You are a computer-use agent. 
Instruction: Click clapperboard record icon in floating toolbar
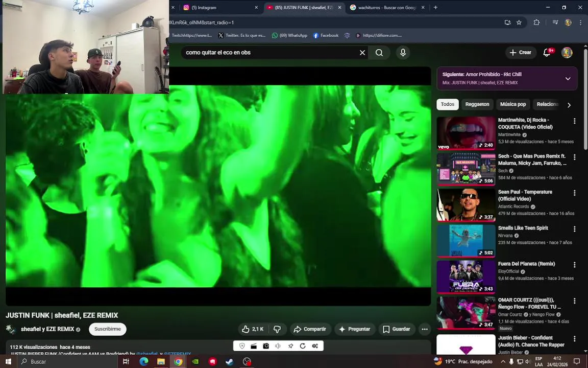tap(254, 346)
